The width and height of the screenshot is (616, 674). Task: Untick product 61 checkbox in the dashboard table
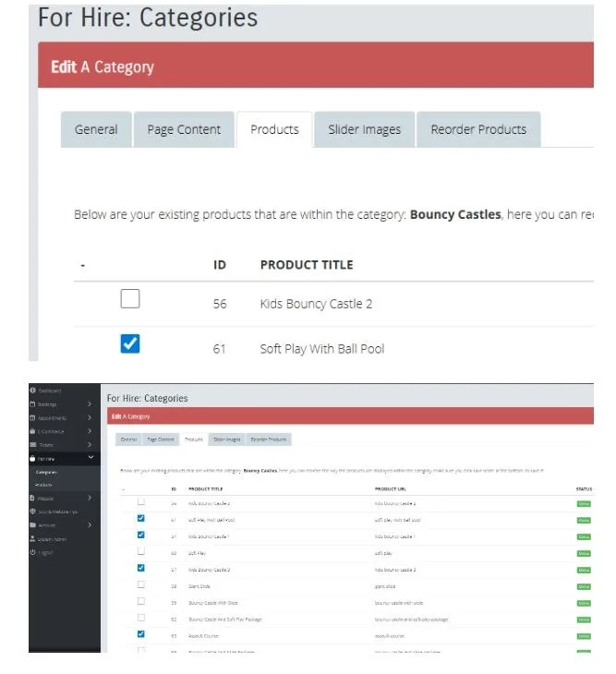(x=141, y=518)
